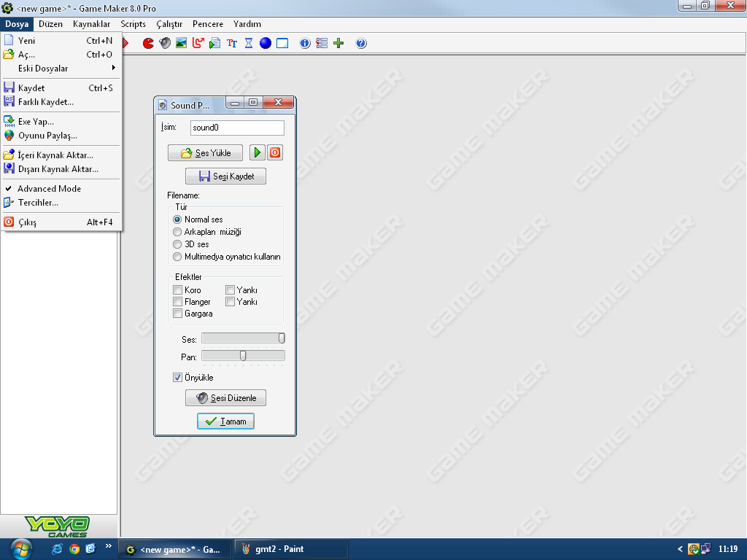
Task: Play the sound with the green arrow button
Action: click(258, 152)
